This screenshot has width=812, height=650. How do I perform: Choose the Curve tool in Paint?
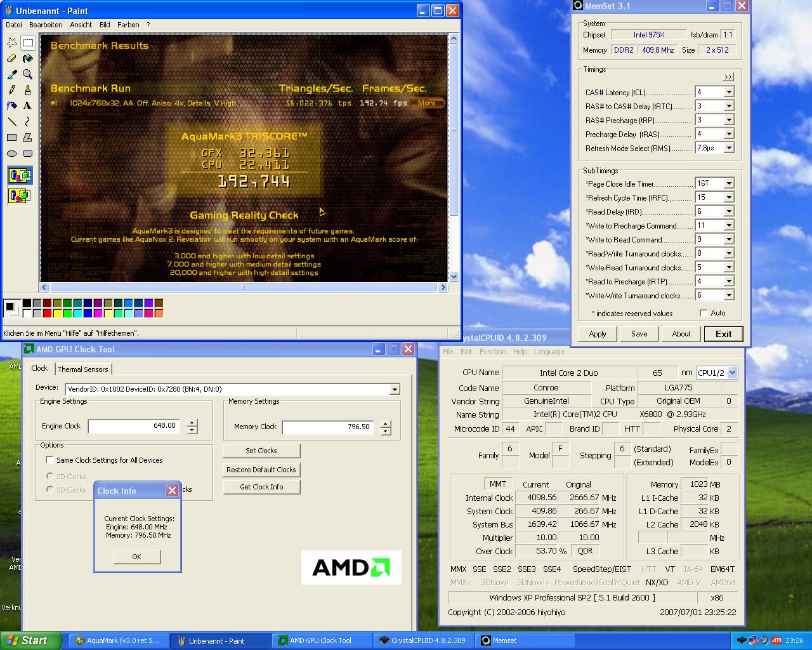coord(28,121)
